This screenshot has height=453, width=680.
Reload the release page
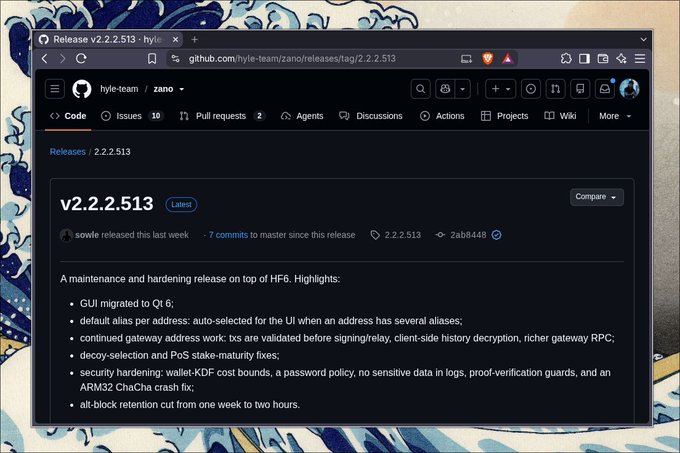(81, 59)
